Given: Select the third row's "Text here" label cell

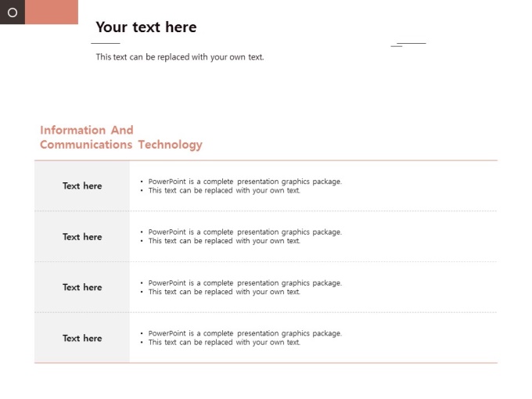Looking at the screenshot, I should click(82, 287).
